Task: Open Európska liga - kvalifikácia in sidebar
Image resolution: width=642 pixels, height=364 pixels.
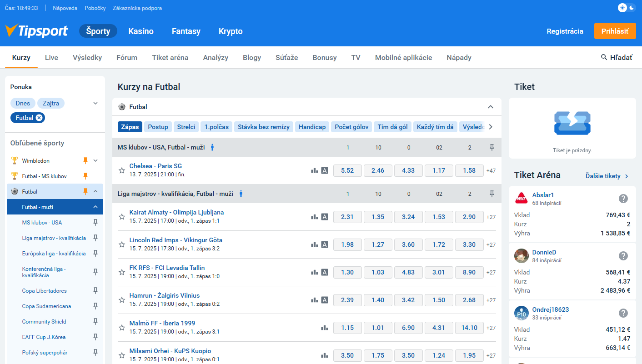Action: 54,254
